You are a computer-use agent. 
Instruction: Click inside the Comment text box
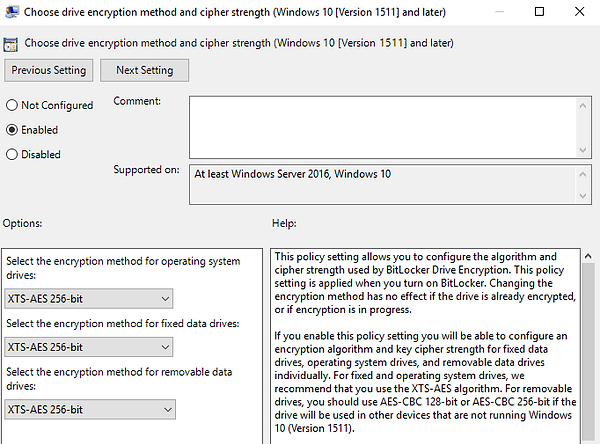pos(383,127)
